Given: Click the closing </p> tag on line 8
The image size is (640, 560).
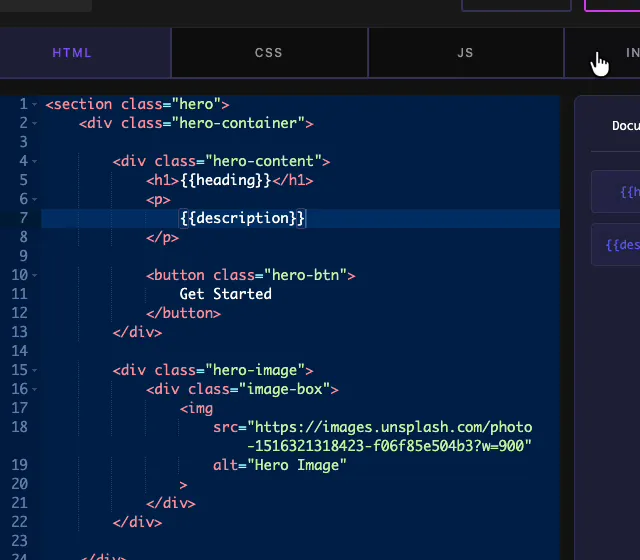Looking at the screenshot, I should (x=162, y=237).
